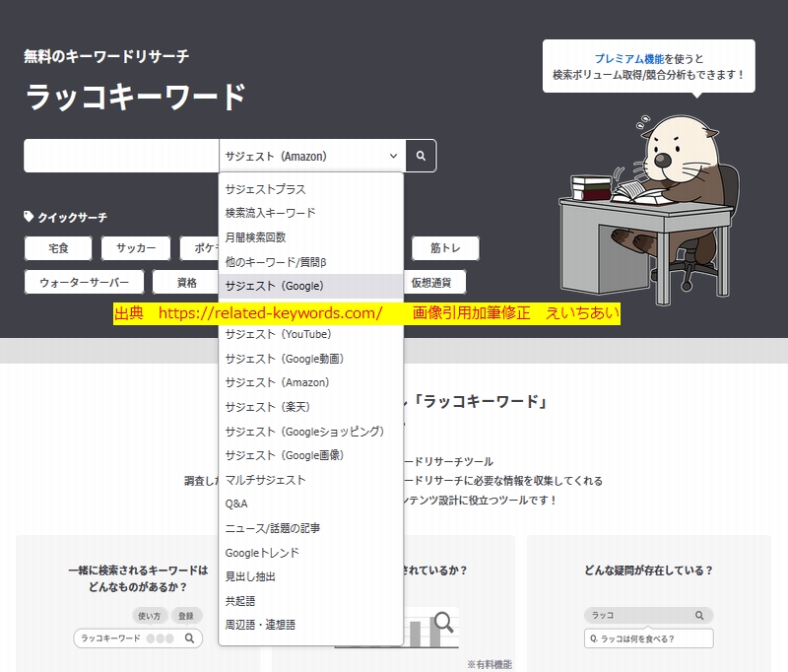
Task: Choose 共起語 option
Action: pyautogui.click(x=311, y=601)
